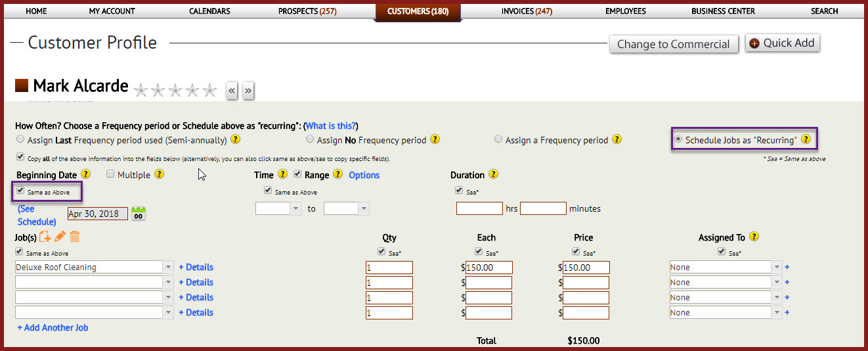Click plus beside the last Assigned To dropdown

click(787, 313)
